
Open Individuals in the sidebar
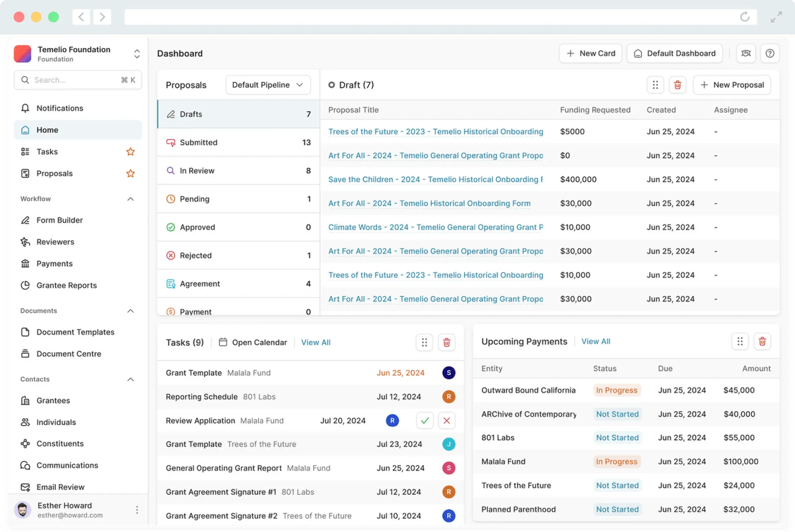click(x=78, y=422)
